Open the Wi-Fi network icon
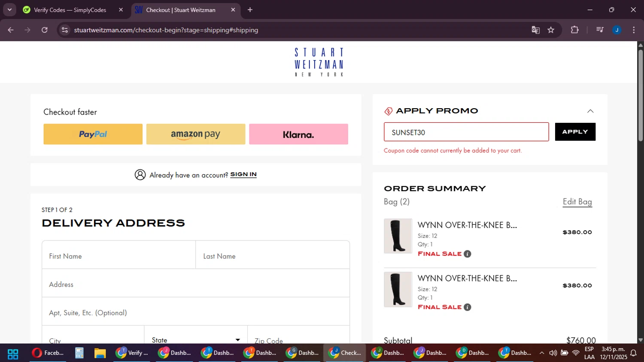The height and width of the screenshot is (362, 644). [576, 353]
